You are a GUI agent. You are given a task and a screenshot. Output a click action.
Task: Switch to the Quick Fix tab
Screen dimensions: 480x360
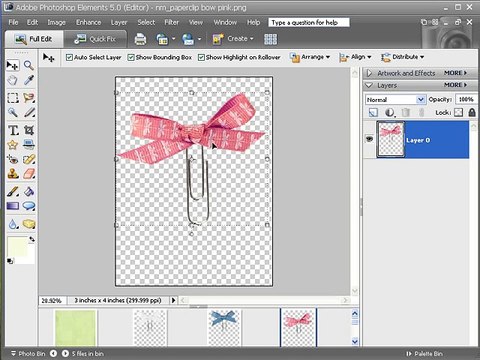pos(95,39)
